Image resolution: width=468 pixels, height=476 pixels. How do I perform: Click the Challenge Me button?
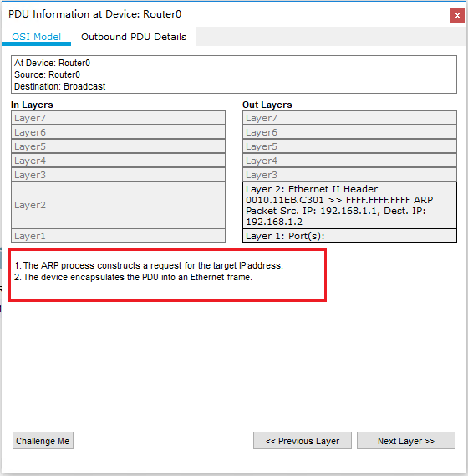[x=43, y=441]
